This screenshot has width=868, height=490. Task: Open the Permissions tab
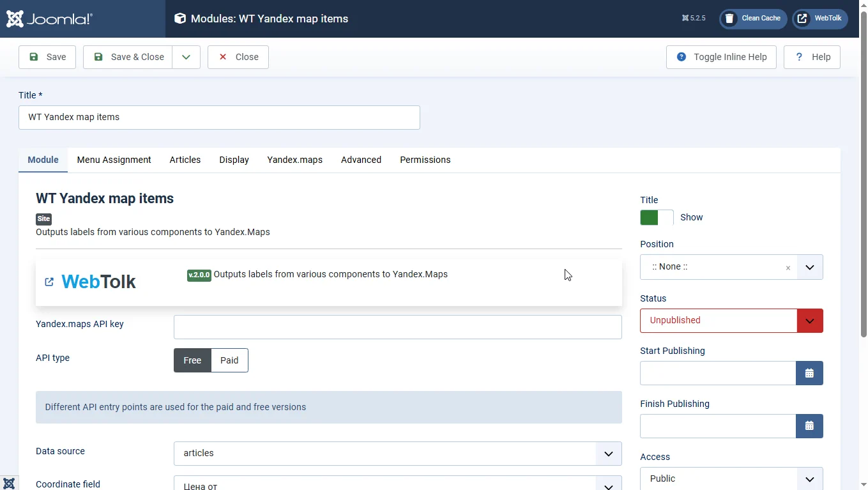click(x=425, y=160)
